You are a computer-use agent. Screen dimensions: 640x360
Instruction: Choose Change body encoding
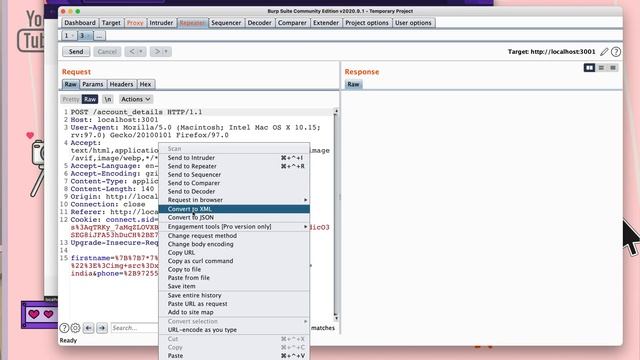234,244
